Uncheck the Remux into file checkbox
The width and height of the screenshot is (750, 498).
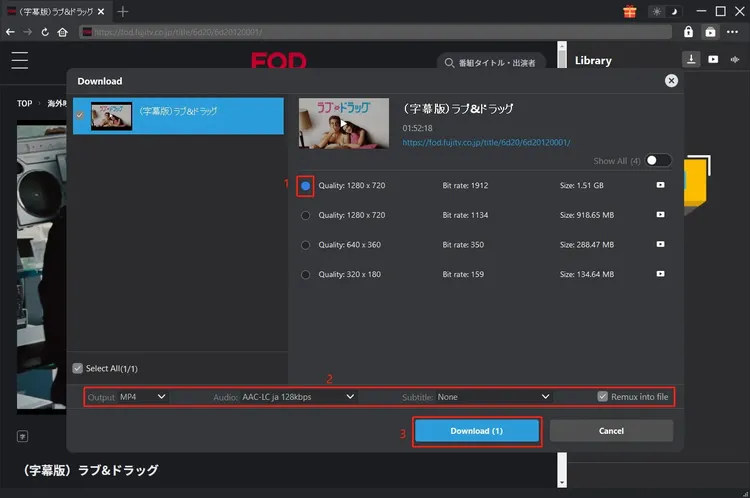(602, 397)
